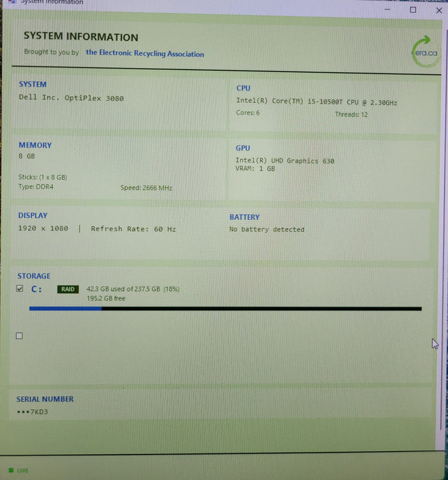Uncheck the C: drive checkbox
448x480 pixels.
tap(20, 289)
